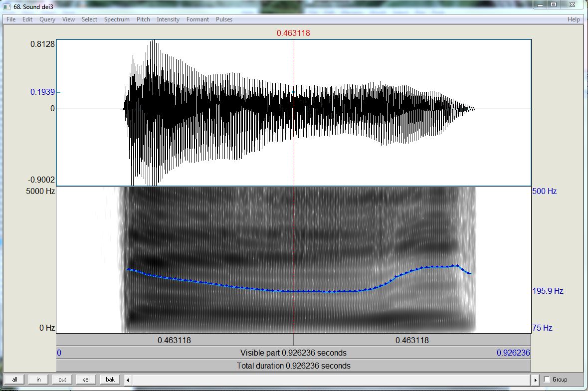Click the 'in' zoom button
Screen dimensions: 588x391
[38, 380]
